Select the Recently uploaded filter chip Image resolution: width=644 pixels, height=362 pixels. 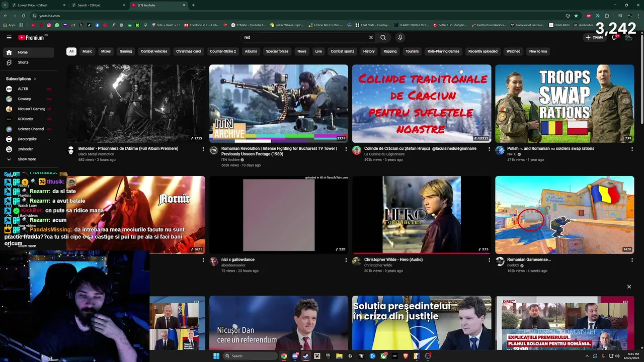coord(483,51)
